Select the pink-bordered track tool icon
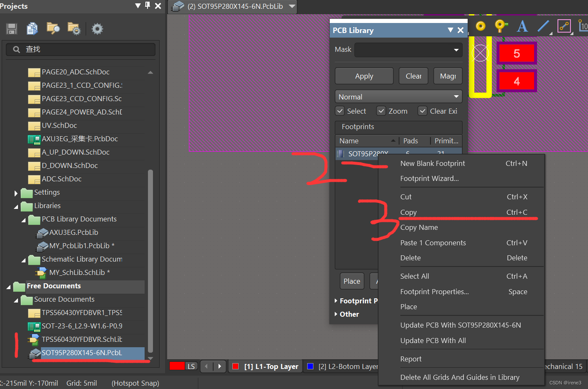This screenshot has width=588, height=389. [564, 26]
